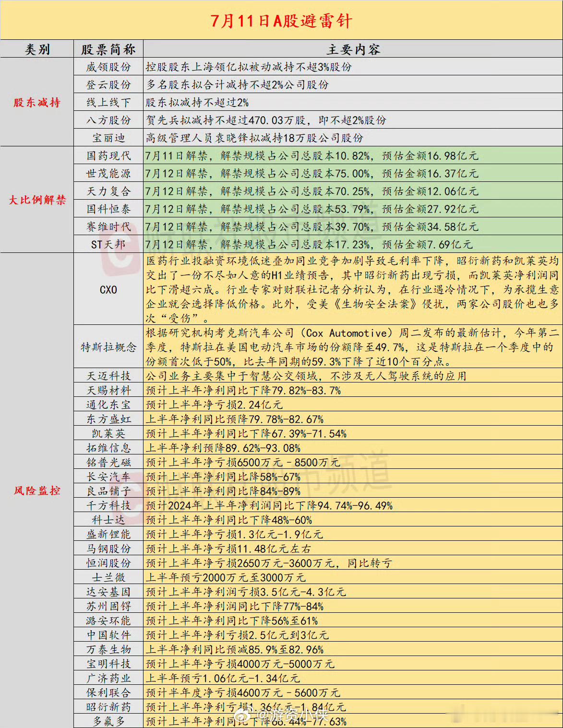Select the stock name '赛维时代'
This screenshot has width=563, height=728.
tap(108, 227)
